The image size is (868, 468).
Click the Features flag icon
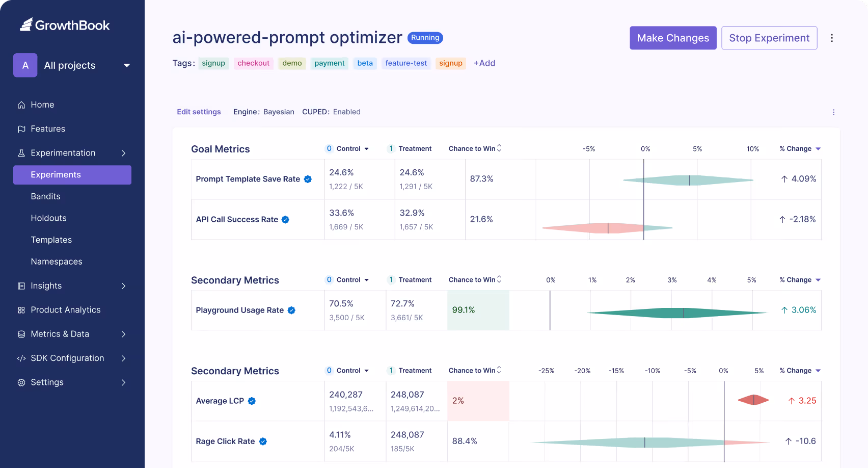(21, 129)
